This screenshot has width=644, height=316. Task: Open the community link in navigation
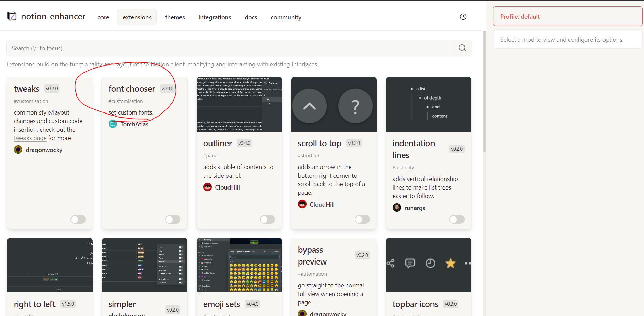point(286,17)
